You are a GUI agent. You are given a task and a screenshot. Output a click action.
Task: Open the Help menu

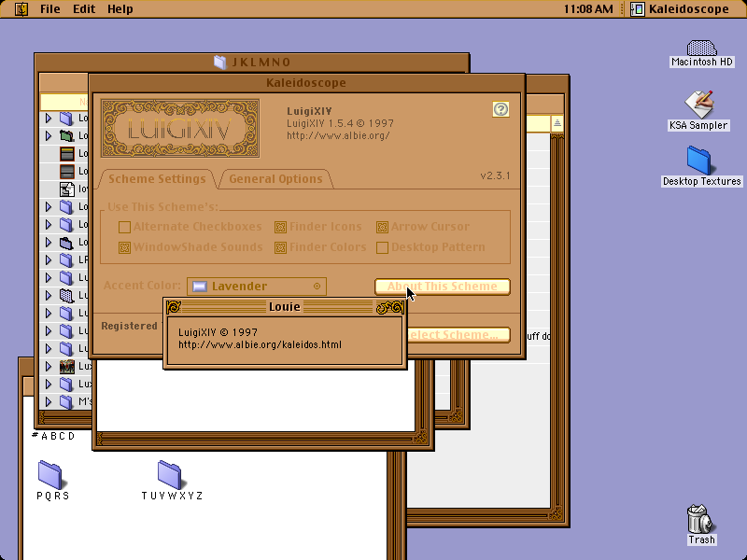pos(120,9)
